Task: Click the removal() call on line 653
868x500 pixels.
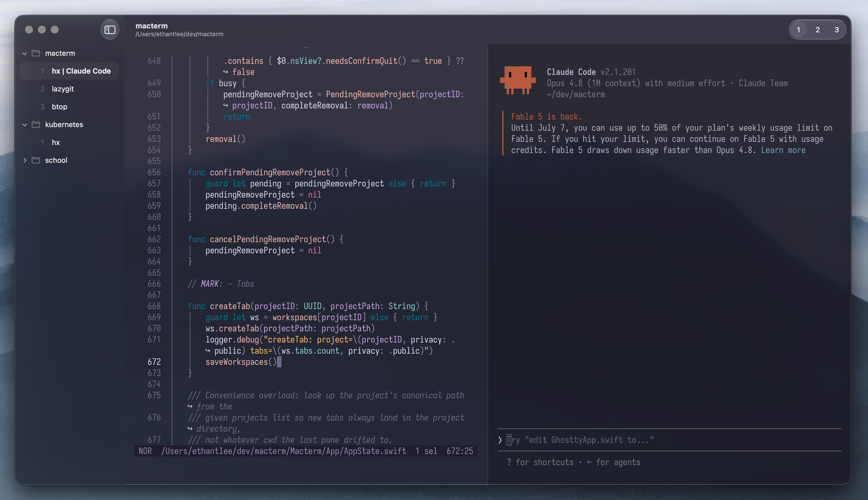Action: click(225, 139)
